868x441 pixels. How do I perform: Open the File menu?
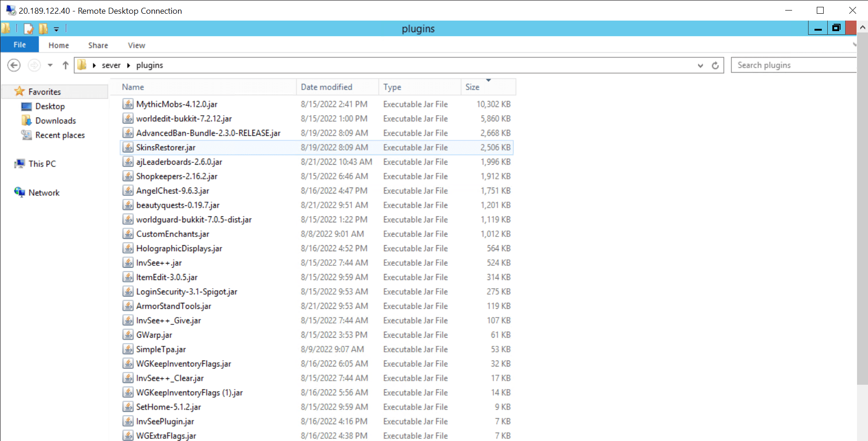click(x=20, y=45)
